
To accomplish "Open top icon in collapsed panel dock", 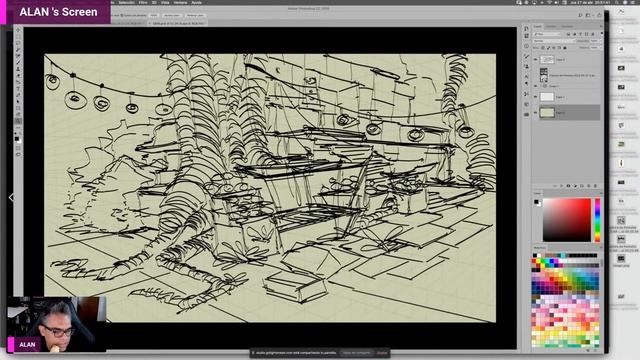I will coord(526,29).
